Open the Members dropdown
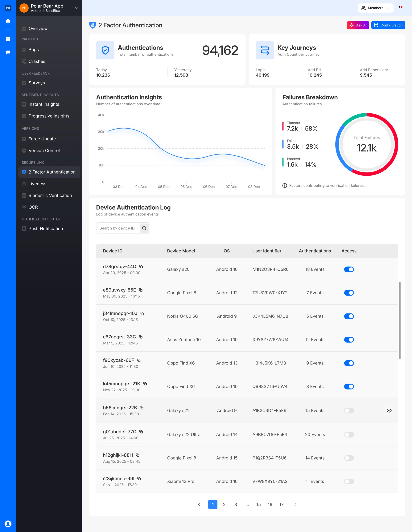412x532 pixels. coord(375,8)
